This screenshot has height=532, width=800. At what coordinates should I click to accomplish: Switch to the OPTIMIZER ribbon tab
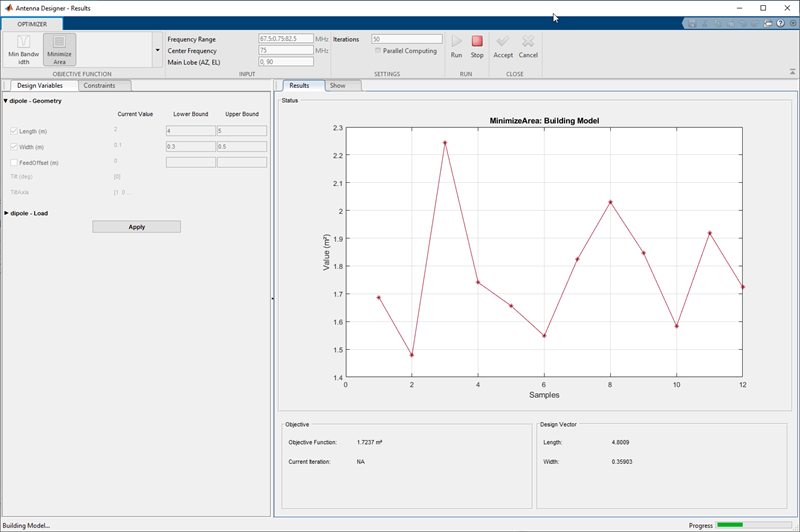(32, 24)
